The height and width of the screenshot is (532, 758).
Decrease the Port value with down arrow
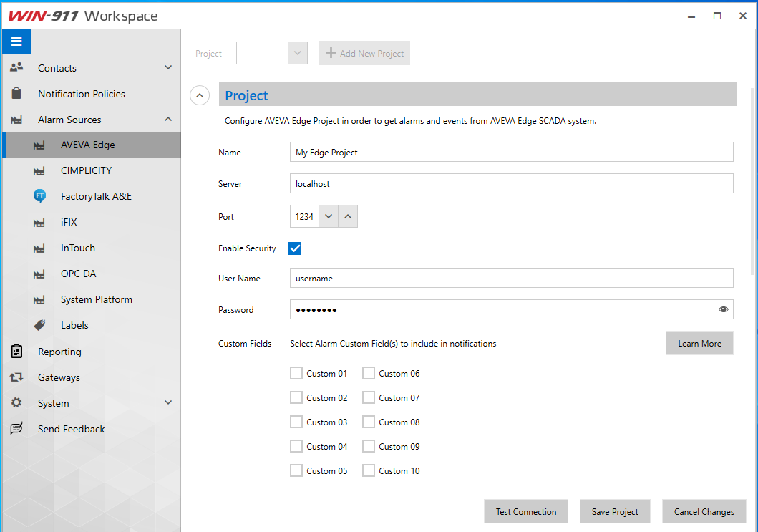point(329,216)
